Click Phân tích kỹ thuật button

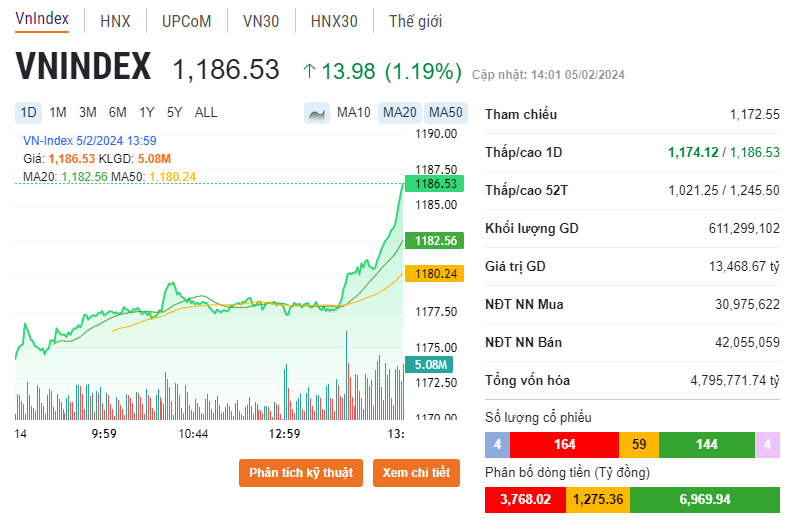[x=301, y=473]
